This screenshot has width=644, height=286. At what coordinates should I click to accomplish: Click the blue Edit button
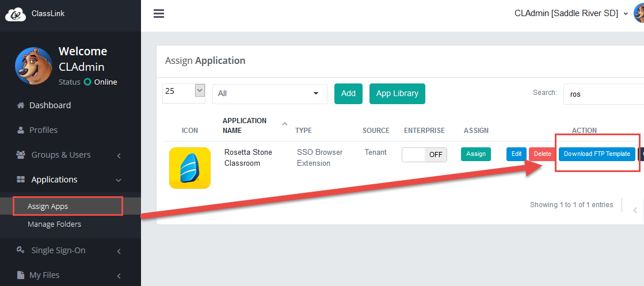click(x=516, y=154)
